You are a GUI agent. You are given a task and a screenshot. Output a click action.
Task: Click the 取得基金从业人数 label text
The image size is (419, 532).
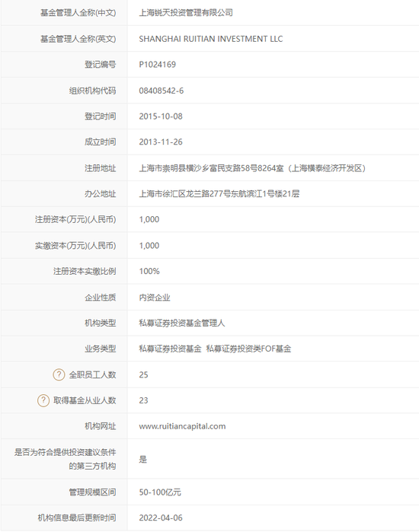tap(85, 400)
